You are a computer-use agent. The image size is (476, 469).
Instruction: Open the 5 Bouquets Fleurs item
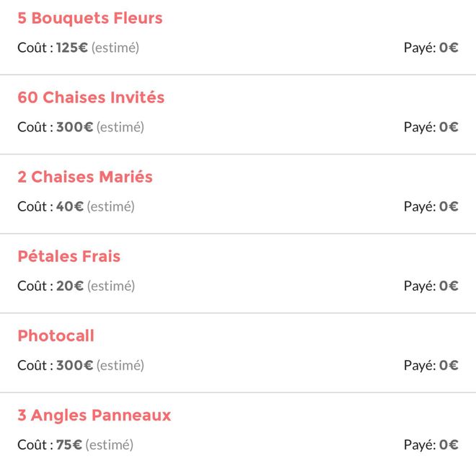click(x=90, y=19)
